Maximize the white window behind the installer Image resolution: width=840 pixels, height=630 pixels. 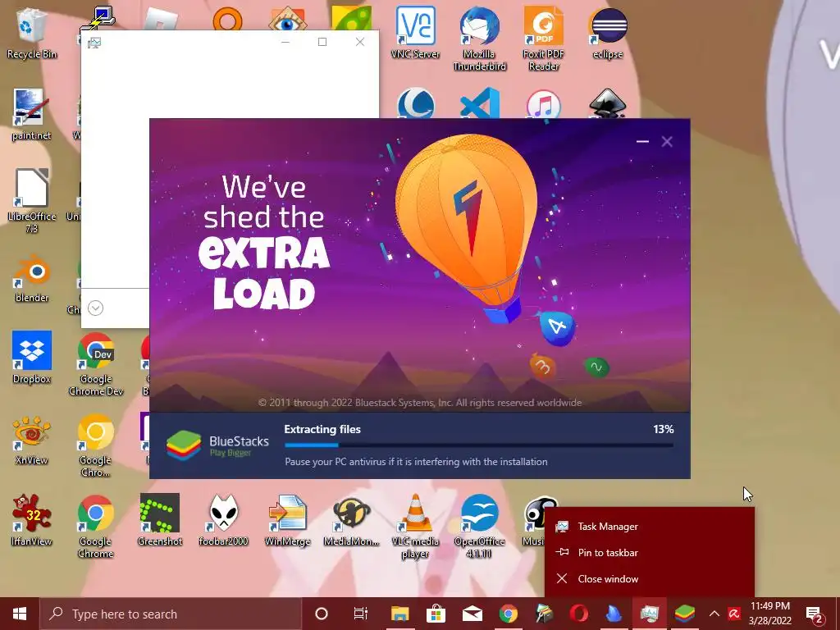point(322,42)
